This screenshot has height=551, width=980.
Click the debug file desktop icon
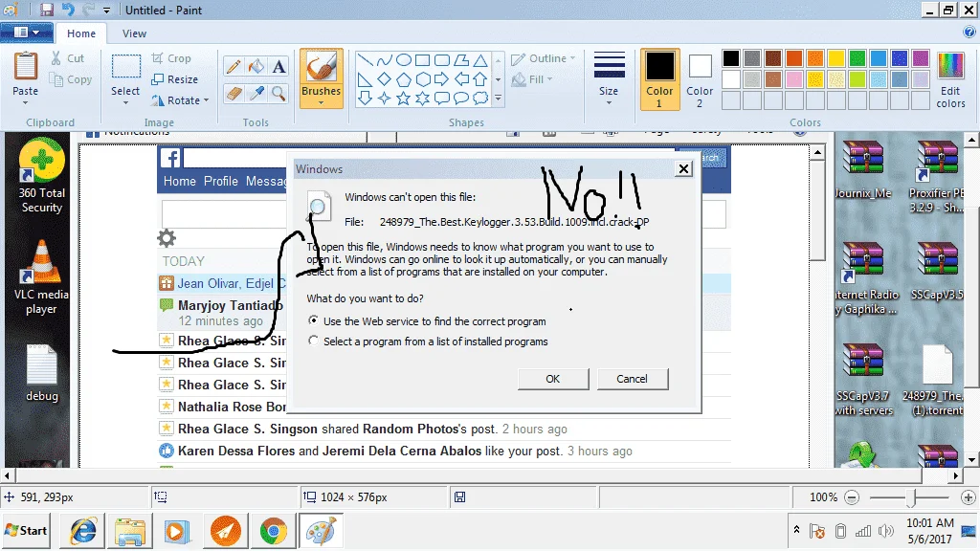pyautogui.click(x=42, y=373)
